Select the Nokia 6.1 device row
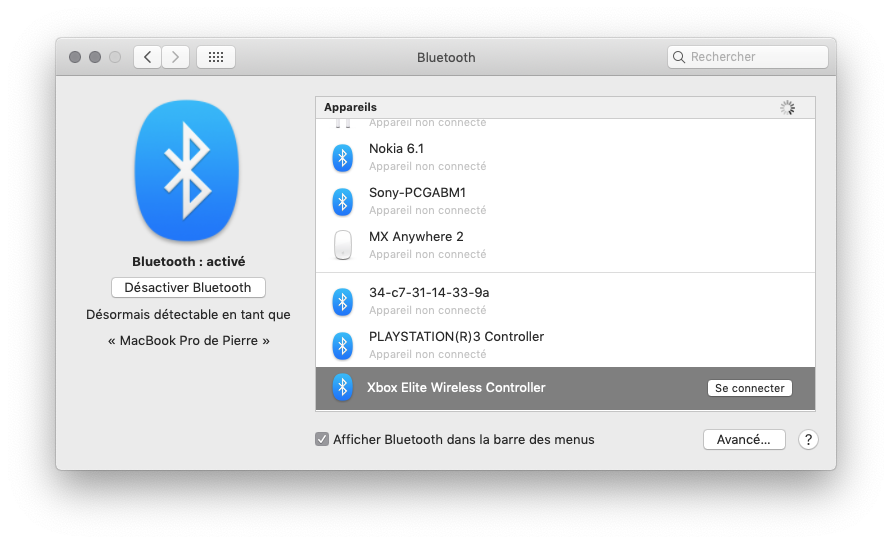Screen dimensions: 892x544 pos(565,158)
